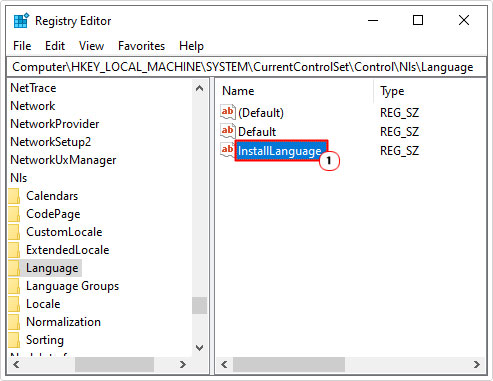Viewport: 493px width, 381px height.
Task: Select the Locale subkey label
Action: (x=43, y=304)
